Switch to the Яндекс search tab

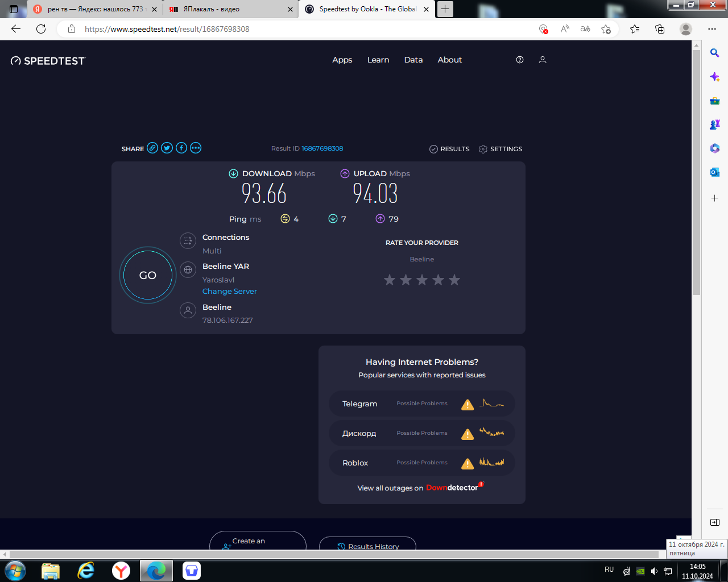click(x=94, y=9)
